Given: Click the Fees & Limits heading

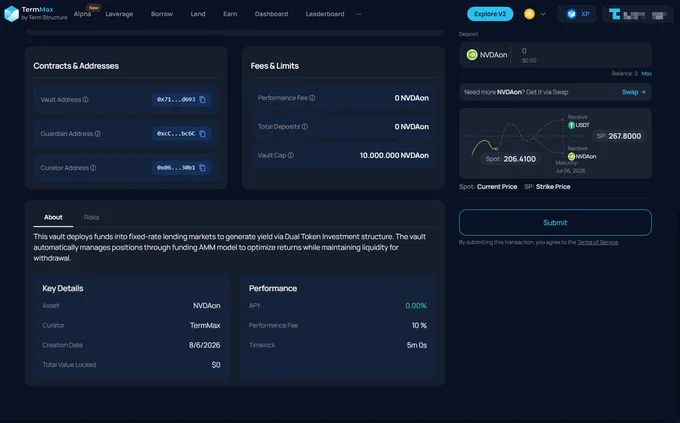Looking at the screenshot, I should pos(275,66).
